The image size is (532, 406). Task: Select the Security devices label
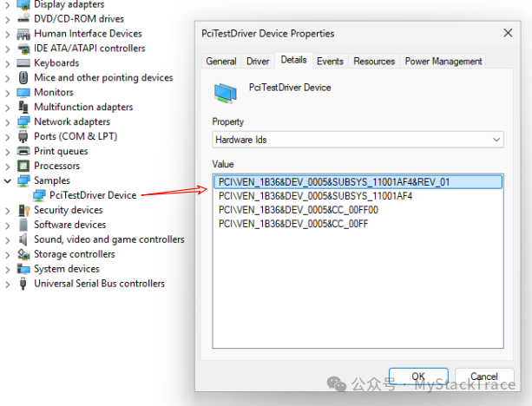69,210
